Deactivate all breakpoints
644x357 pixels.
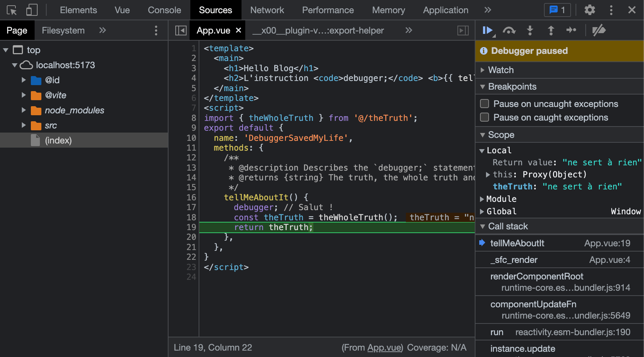point(599,31)
